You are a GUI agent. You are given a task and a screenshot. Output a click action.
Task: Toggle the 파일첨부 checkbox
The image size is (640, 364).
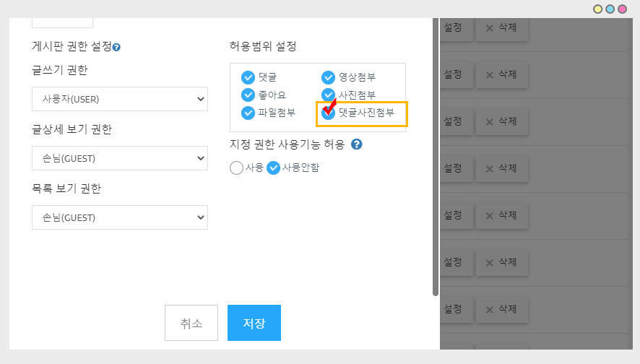(248, 113)
